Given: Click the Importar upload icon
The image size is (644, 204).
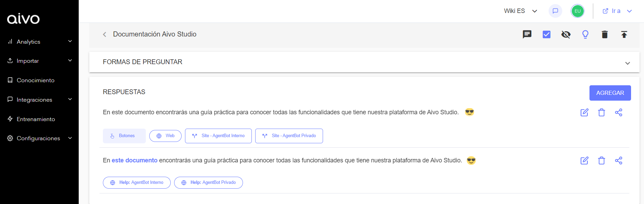Looking at the screenshot, I should tap(10, 60).
